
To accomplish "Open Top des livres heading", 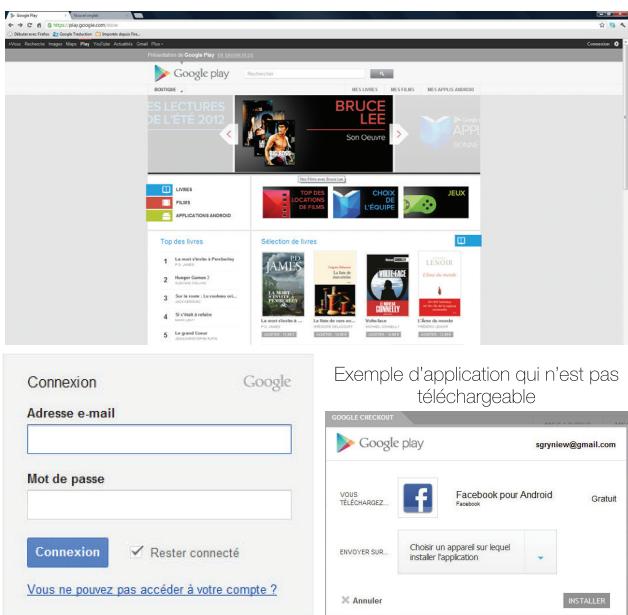I will point(182,241).
